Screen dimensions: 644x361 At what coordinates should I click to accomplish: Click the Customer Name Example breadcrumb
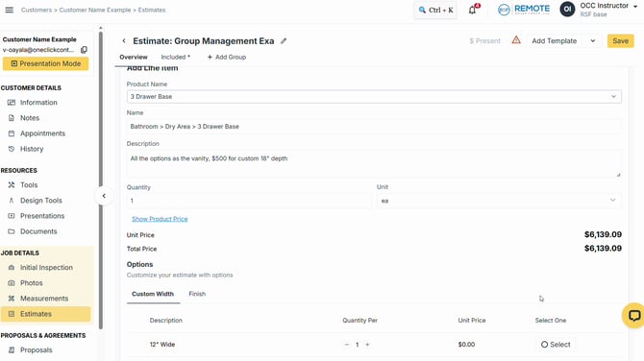click(95, 10)
